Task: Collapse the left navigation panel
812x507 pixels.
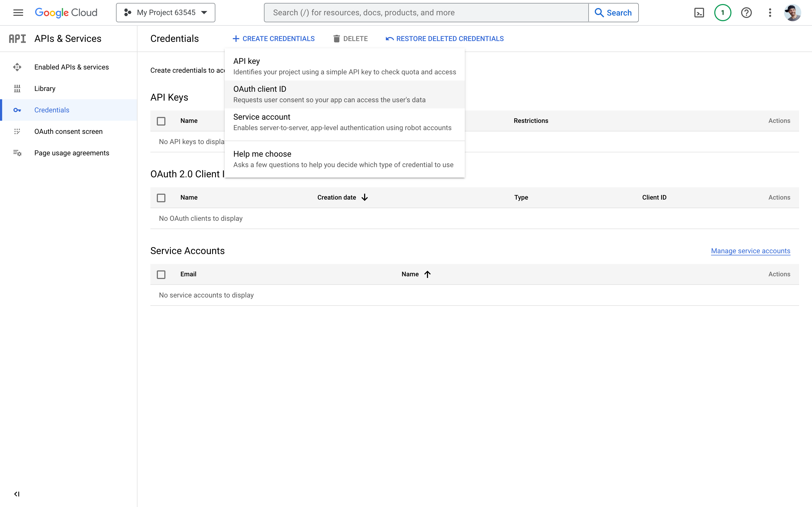Action: coord(17,494)
